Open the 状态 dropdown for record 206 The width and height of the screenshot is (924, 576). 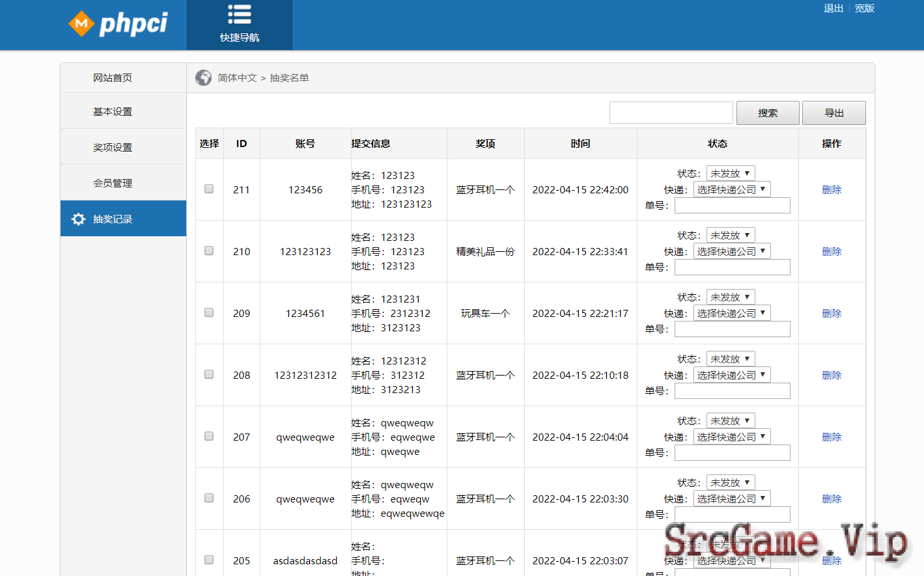(731, 483)
